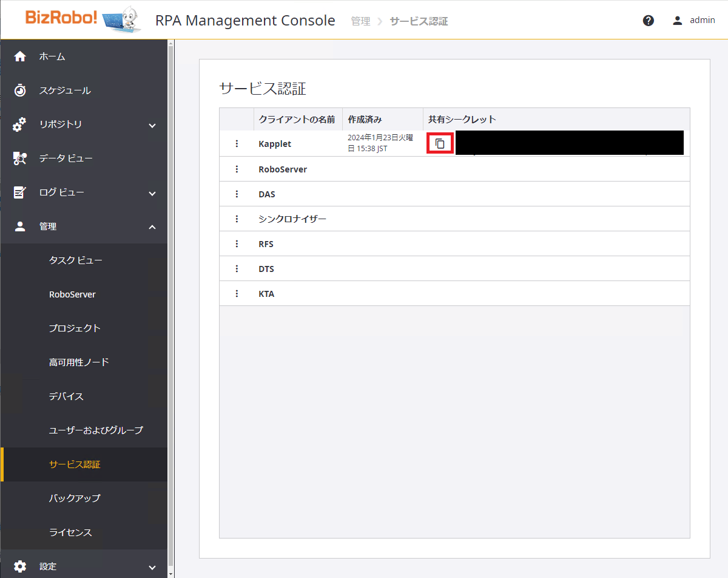Expand the 設定 menu chevron
Screen dimensions: 728x578
[152, 567]
